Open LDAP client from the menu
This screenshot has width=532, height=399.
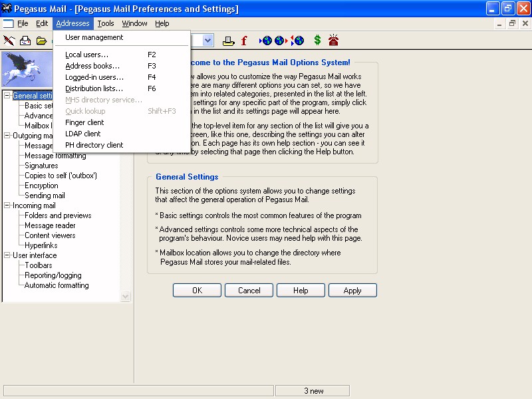[x=121, y=134]
